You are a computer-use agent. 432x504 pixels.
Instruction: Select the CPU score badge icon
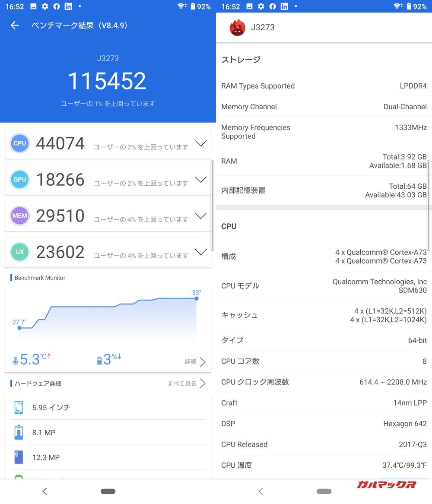[19, 143]
